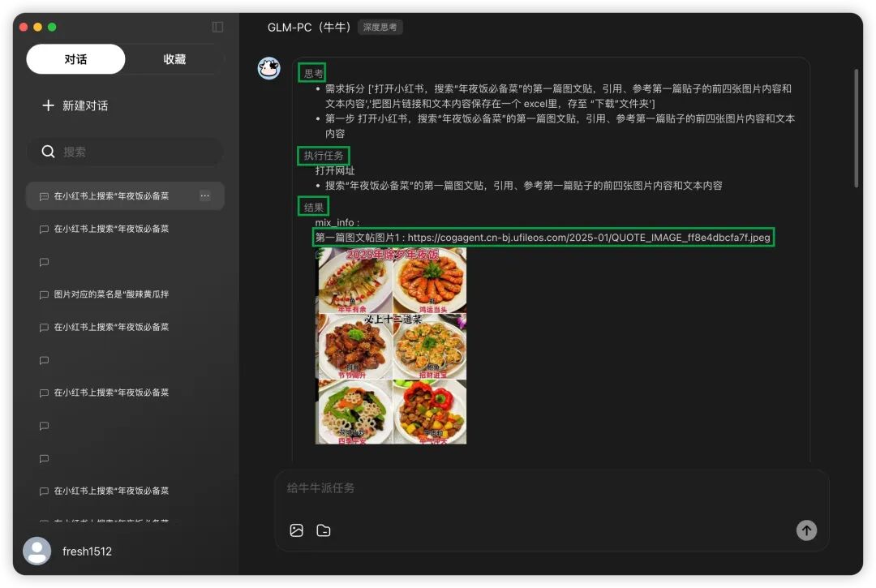876x588 pixels.
Task: Open the three-dot menu on the selected conversation
Action: coord(205,195)
